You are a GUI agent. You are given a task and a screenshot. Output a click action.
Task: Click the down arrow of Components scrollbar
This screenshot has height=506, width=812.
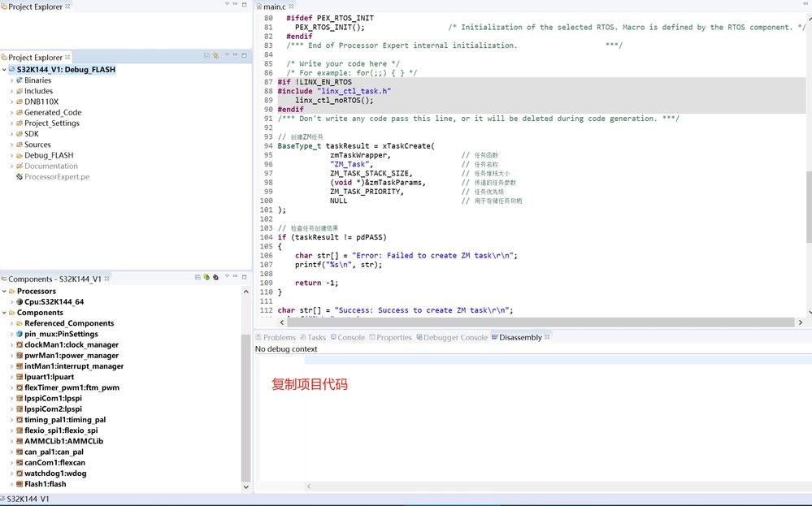point(246,487)
